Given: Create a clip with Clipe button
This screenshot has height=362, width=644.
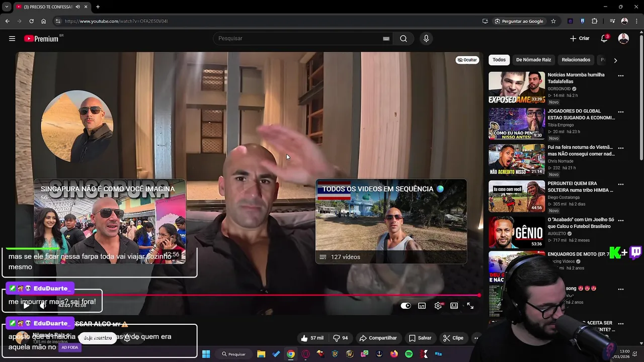Looking at the screenshot, I should point(453,338).
